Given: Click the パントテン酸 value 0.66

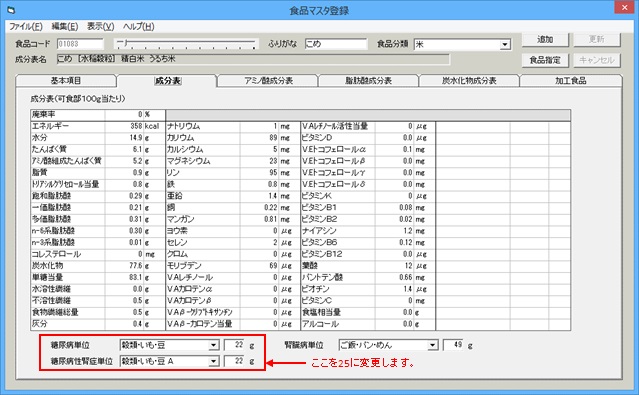Looking at the screenshot, I should [x=394, y=278].
